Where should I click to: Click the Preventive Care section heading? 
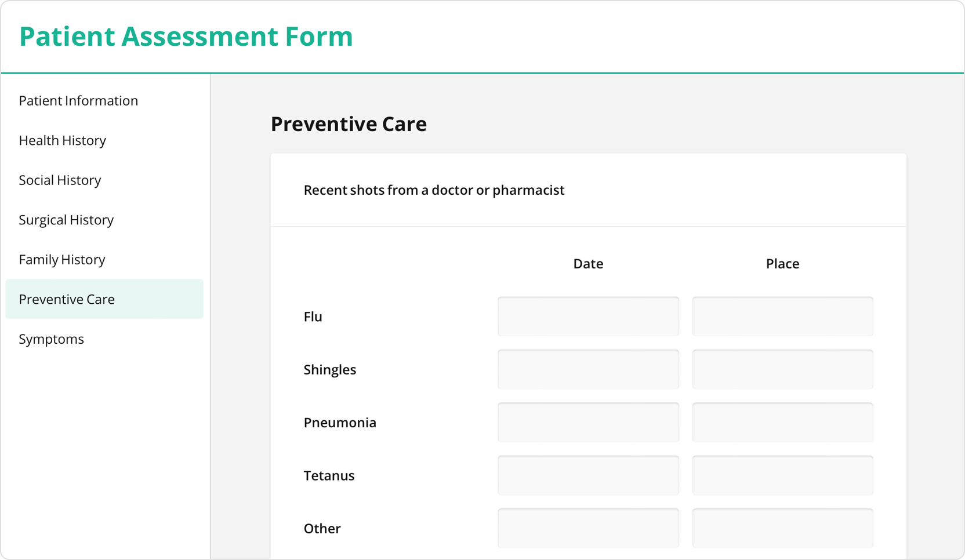point(348,123)
